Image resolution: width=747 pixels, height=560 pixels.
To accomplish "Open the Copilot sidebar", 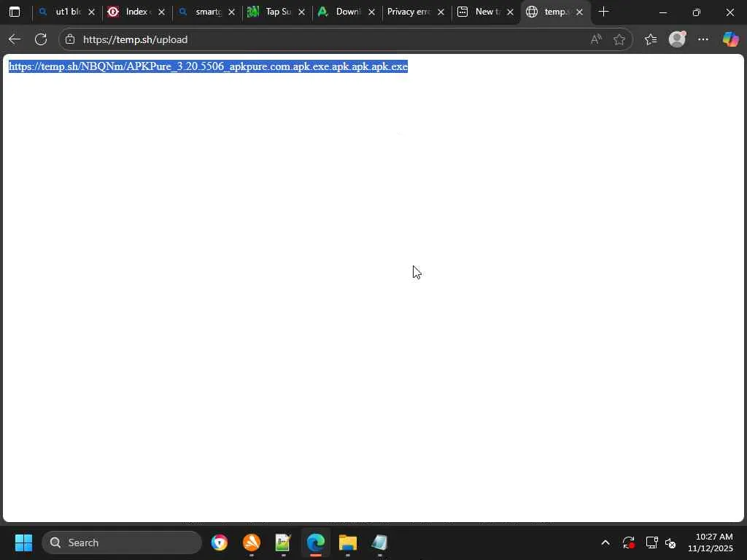I will pos(730,39).
